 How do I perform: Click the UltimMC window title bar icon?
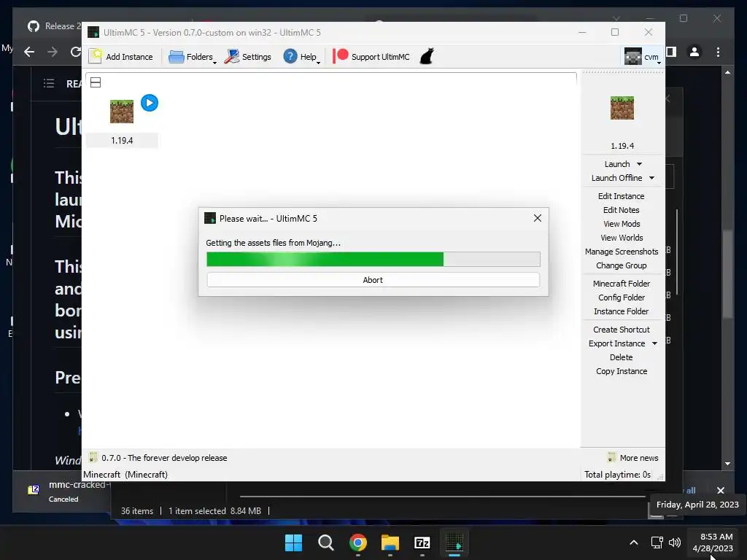[93, 32]
